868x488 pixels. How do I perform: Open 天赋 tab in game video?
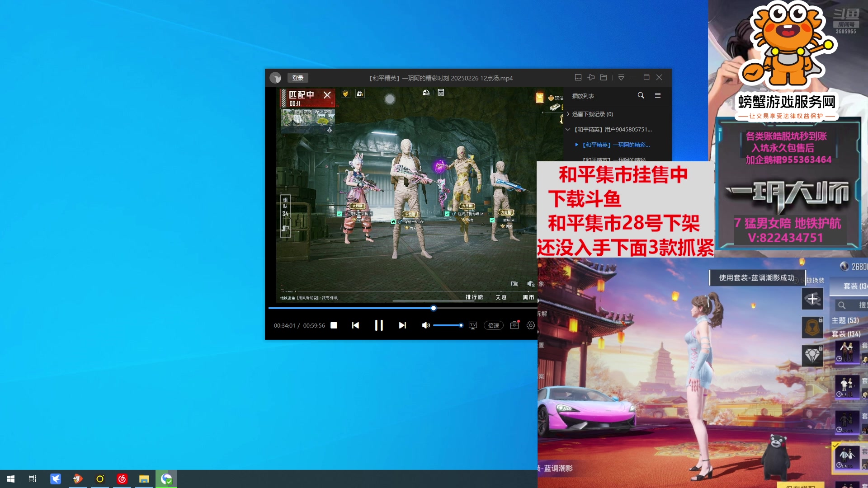pyautogui.click(x=501, y=297)
